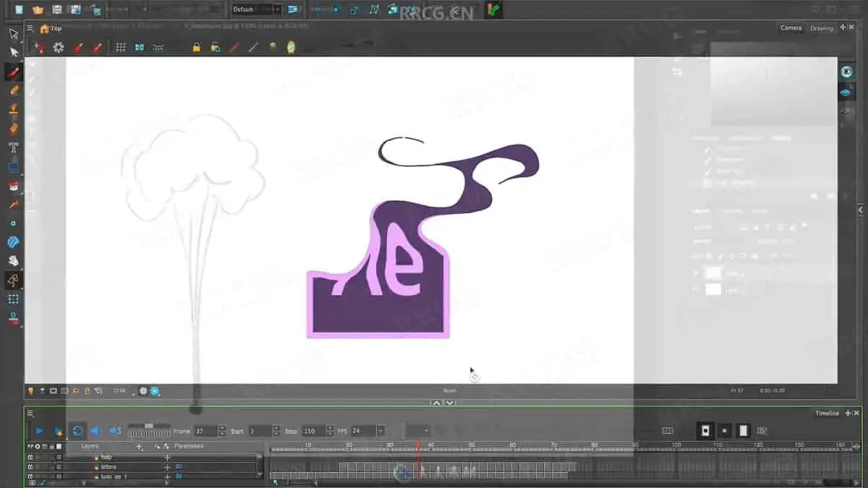Image resolution: width=868 pixels, height=488 pixels.
Task: Collapse the Camera view with up chevron
Action: tap(436, 403)
